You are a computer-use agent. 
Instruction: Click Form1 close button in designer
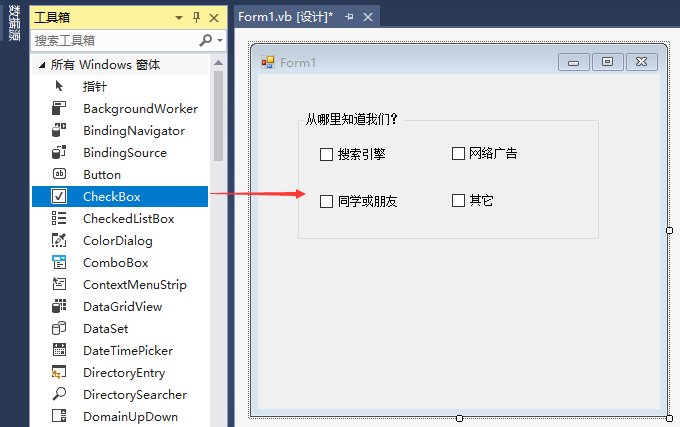[642, 62]
